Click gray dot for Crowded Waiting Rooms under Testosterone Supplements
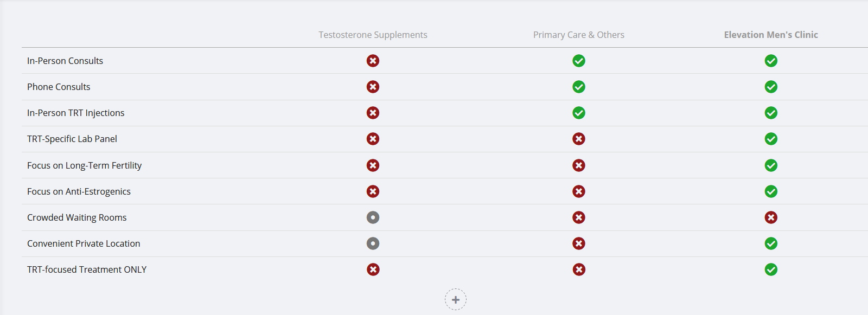The image size is (868, 315). [x=373, y=217]
